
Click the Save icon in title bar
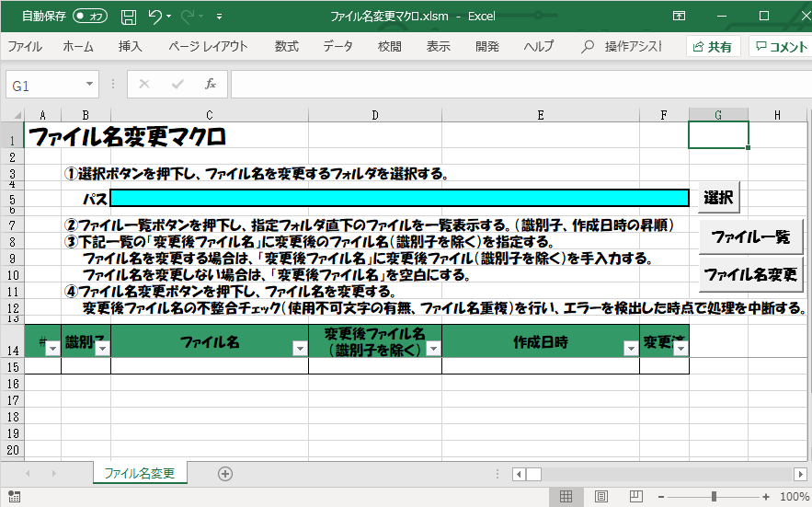pyautogui.click(x=129, y=17)
